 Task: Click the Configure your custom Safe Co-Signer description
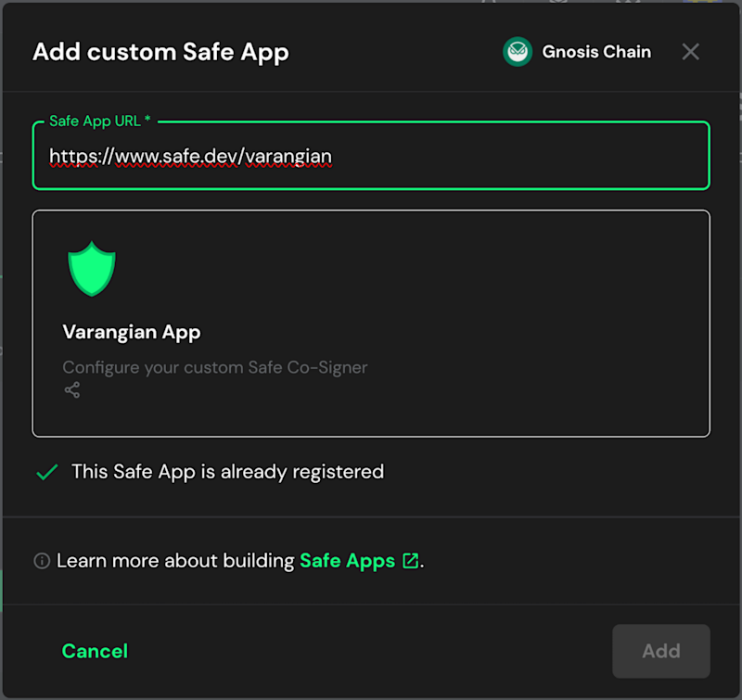[x=215, y=367]
